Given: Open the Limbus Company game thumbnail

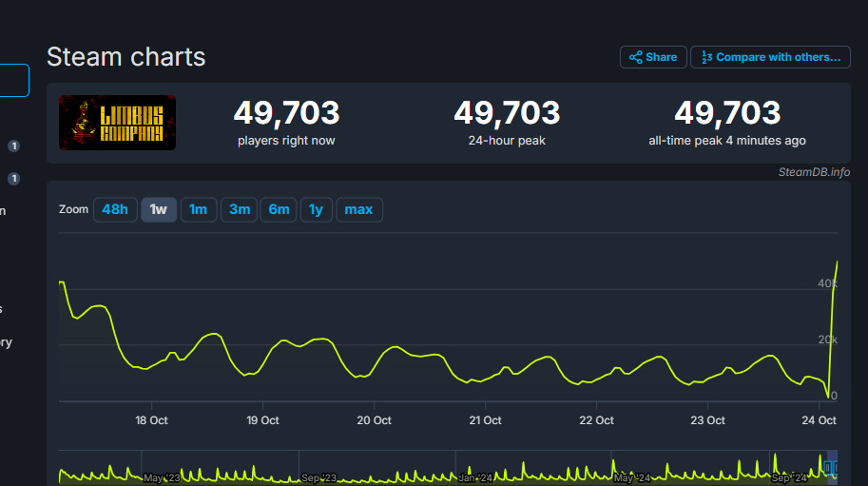Looking at the screenshot, I should pos(117,123).
